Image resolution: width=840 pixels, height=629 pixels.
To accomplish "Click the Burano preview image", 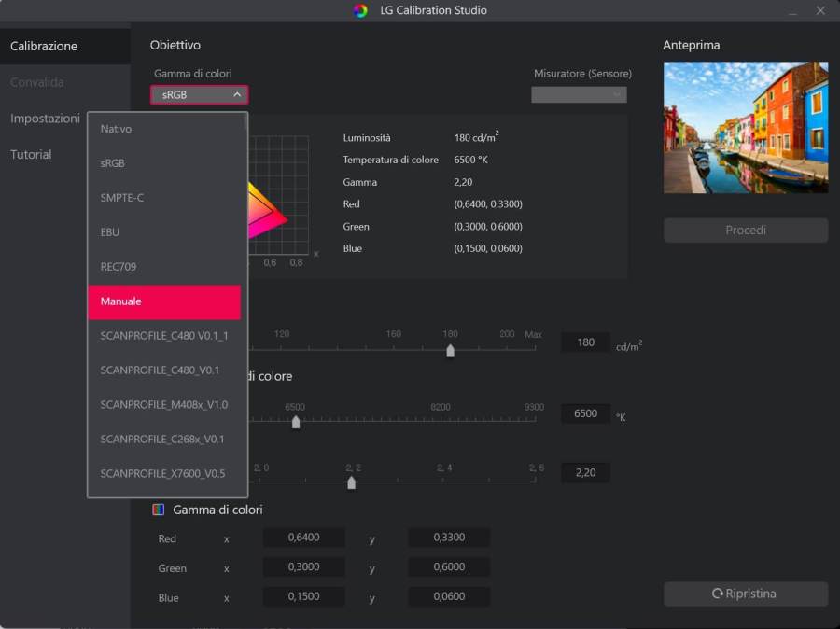I will pyautogui.click(x=745, y=128).
